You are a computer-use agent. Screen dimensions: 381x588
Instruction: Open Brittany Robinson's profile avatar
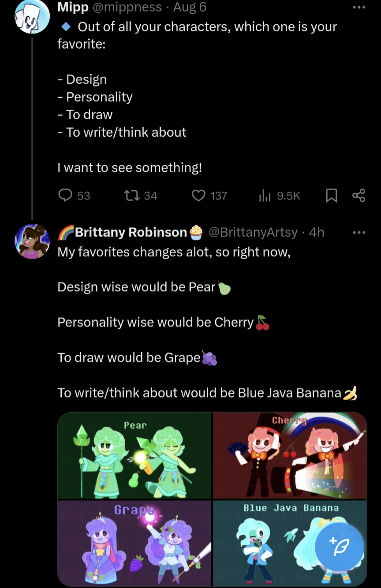click(x=32, y=241)
